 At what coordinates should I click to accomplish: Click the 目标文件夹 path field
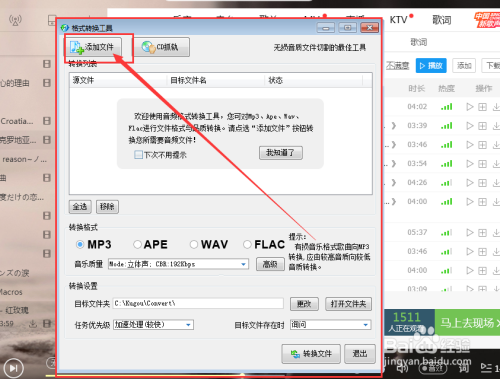(x=198, y=304)
